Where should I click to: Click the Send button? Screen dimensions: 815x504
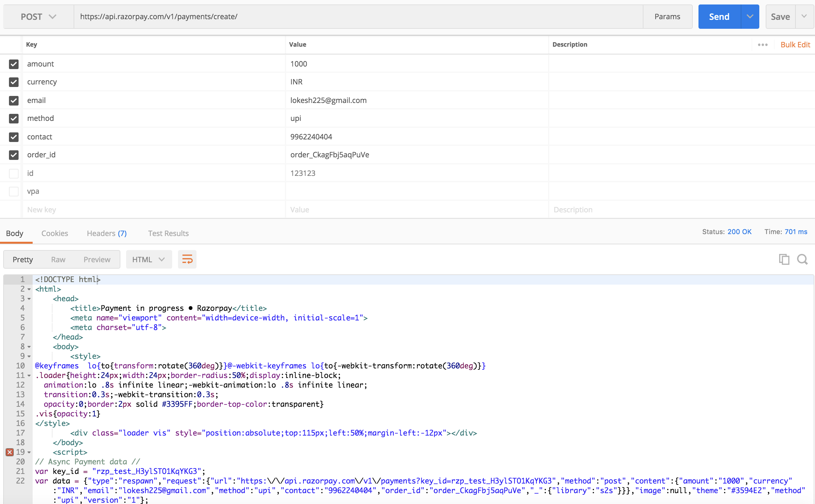pyautogui.click(x=719, y=16)
